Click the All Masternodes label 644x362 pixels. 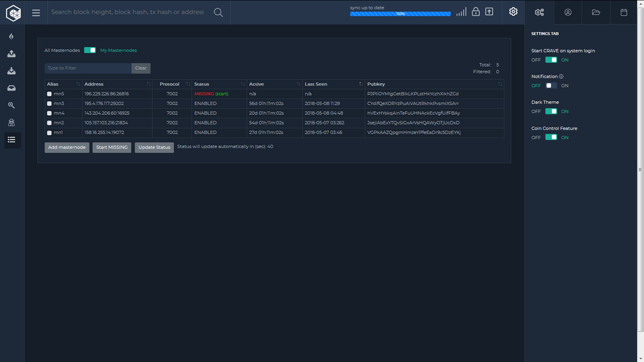62,50
